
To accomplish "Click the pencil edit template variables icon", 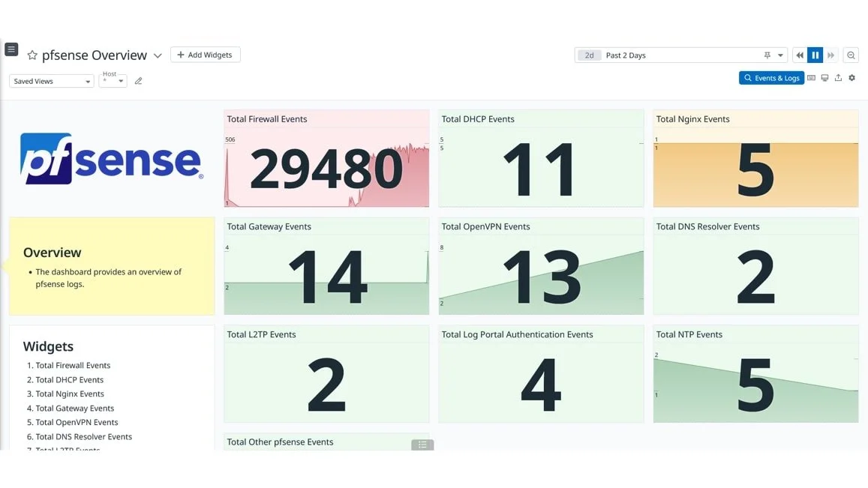I will (x=138, y=81).
